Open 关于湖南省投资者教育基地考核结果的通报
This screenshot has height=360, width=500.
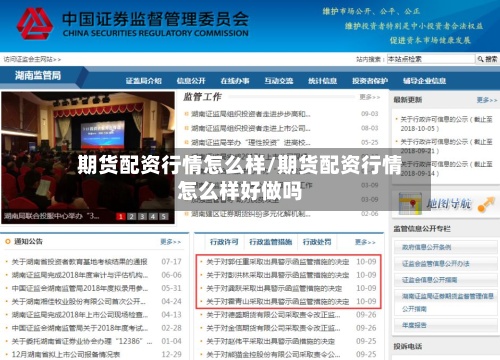click(x=80, y=262)
